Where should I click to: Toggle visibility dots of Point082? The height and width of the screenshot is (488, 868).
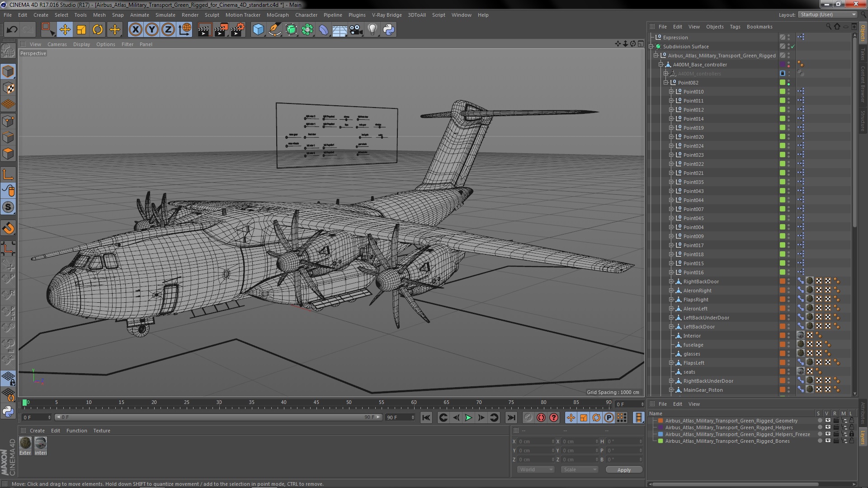pos(789,83)
